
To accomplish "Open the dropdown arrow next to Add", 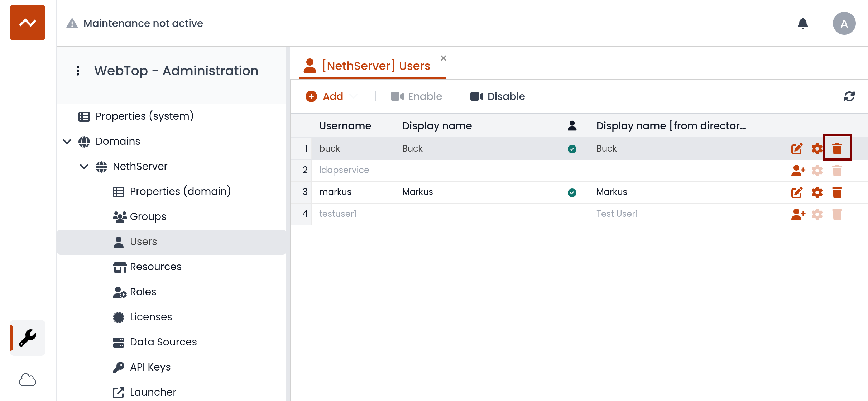I will 354,96.
